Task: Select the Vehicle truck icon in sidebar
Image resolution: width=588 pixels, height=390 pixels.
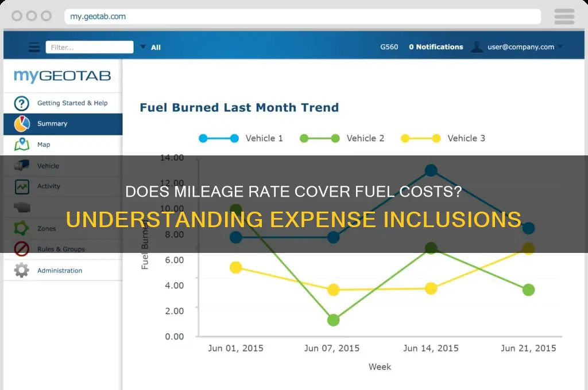Action: (22, 165)
